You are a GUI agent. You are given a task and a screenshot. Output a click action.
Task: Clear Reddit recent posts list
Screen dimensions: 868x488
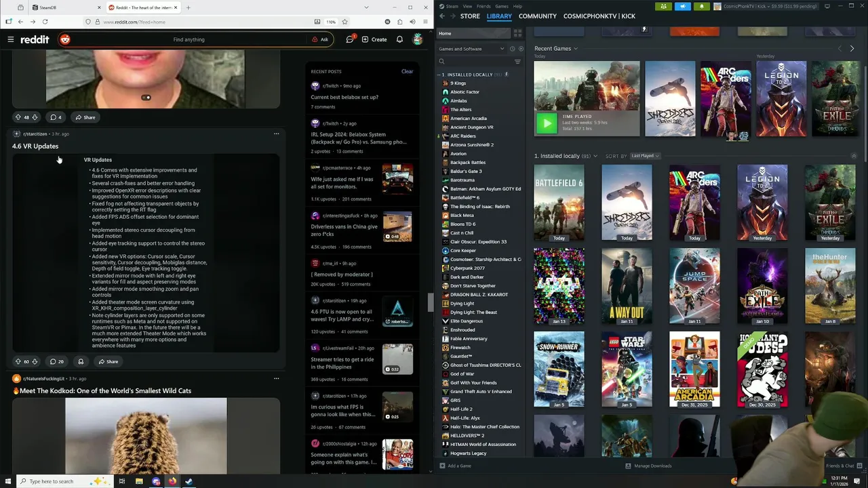coord(407,71)
